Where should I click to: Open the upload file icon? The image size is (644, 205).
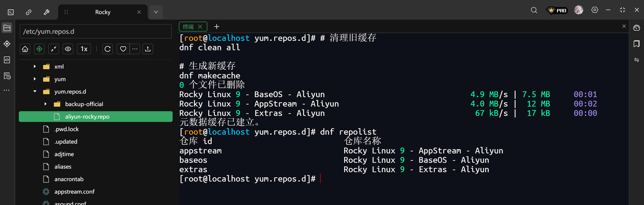[148, 49]
